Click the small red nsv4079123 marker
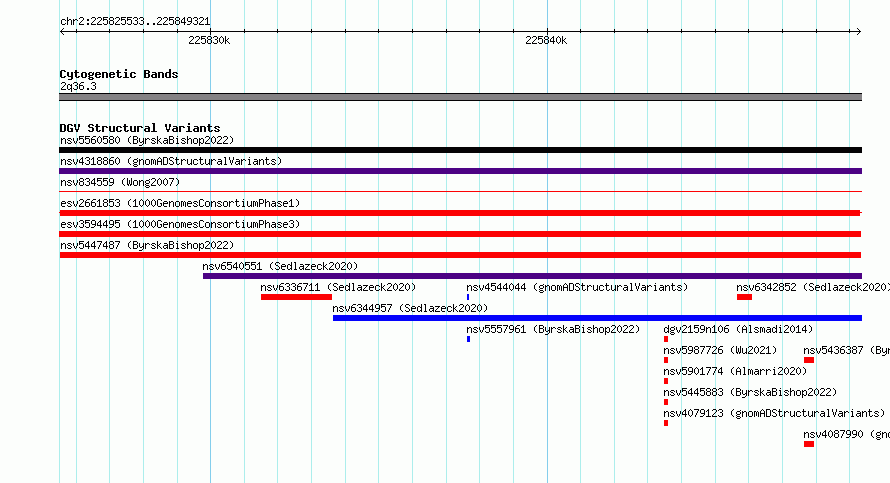Image resolution: width=890 pixels, height=483 pixels. [x=666, y=423]
